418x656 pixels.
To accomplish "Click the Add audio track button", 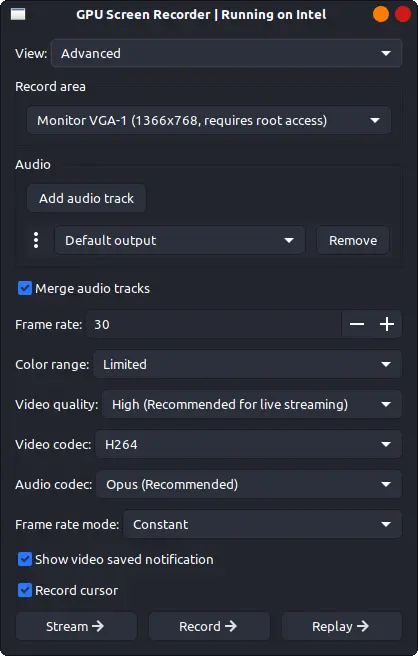I will pos(87,198).
